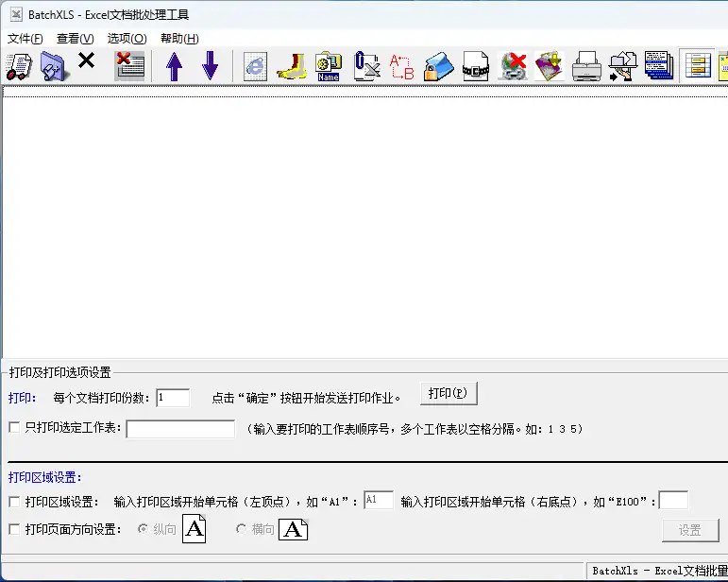728x582 pixels.
Task: Click the blue padlock protection icon
Action: [x=438, y=66]
